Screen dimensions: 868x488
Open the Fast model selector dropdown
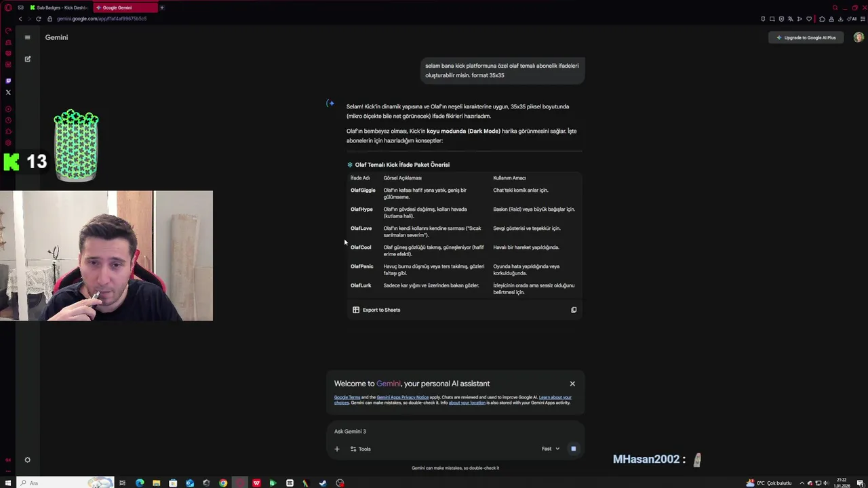(x=551, y=449)
